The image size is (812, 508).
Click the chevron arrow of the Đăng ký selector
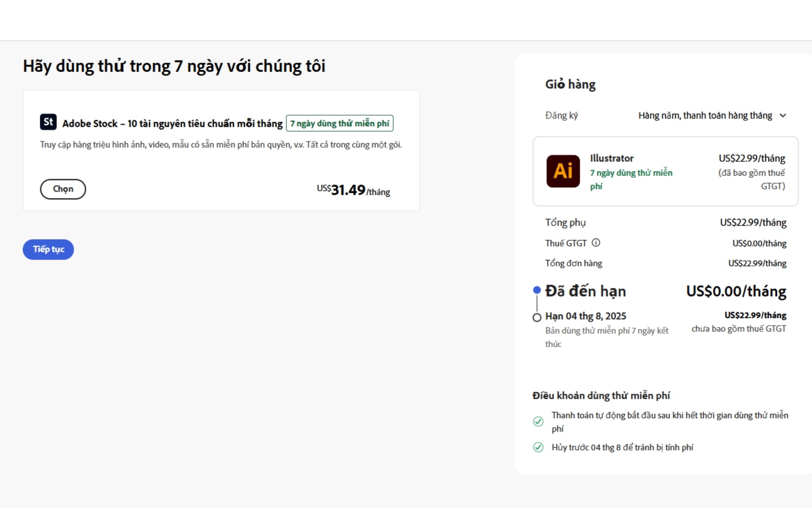(783, 116)
